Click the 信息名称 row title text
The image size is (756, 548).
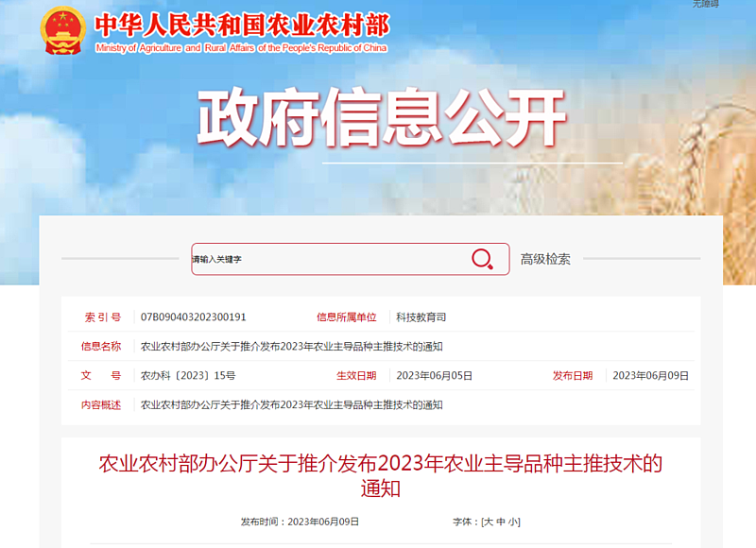tap(292, 346)
